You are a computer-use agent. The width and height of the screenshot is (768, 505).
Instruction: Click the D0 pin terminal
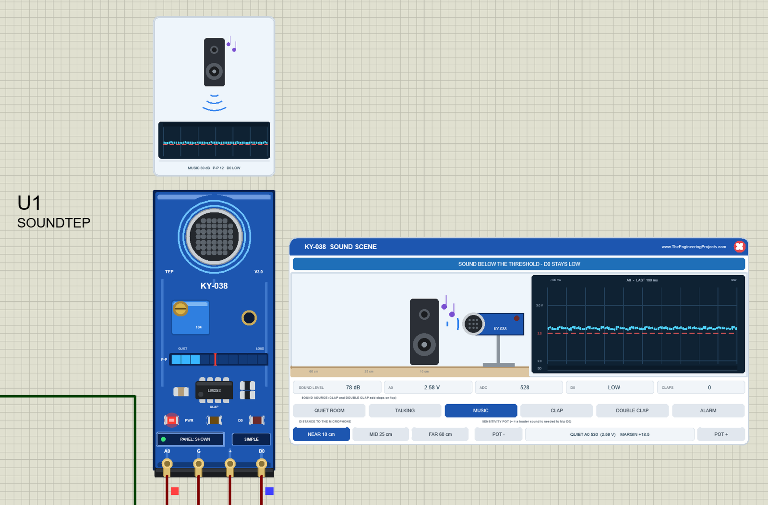pos(262,464)
